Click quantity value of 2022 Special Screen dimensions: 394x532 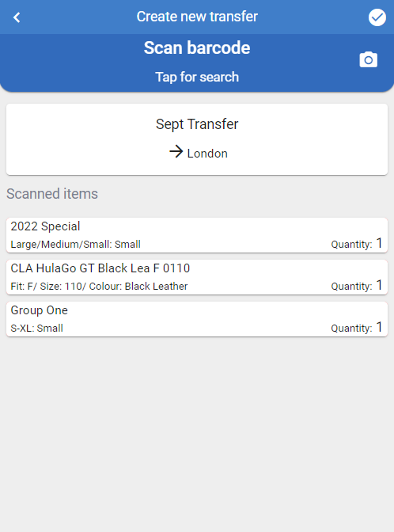[x=380, y=243]
